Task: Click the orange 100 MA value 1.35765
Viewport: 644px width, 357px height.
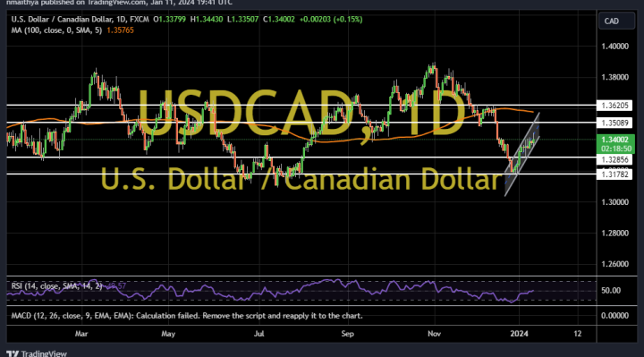Action: (x=121, y=30)
